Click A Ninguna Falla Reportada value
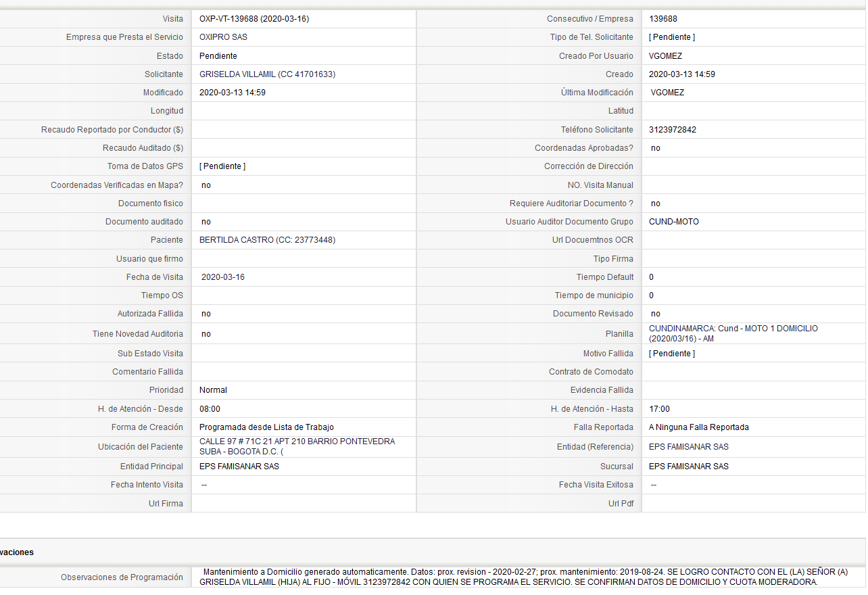 (x=699, y=427)
